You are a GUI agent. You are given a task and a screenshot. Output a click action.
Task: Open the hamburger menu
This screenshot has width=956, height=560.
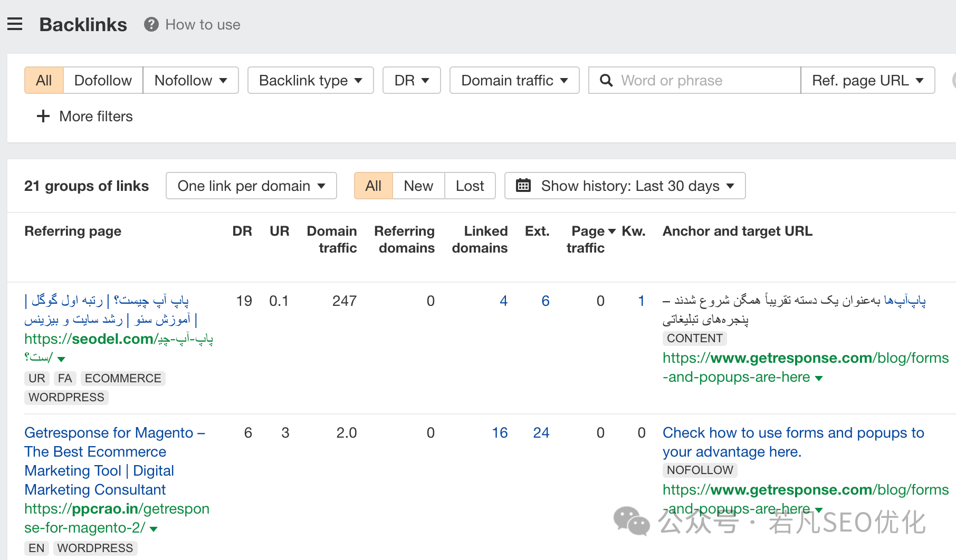click(15, 24)
